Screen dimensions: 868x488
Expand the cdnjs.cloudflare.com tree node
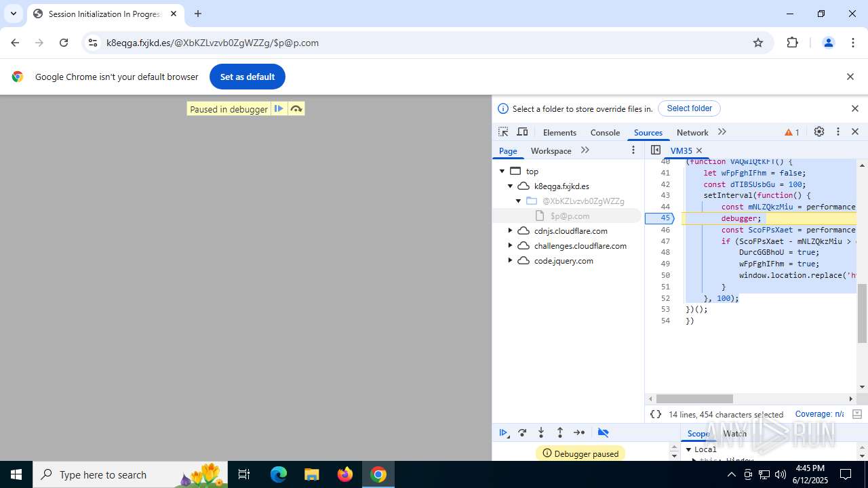point(511,231)
